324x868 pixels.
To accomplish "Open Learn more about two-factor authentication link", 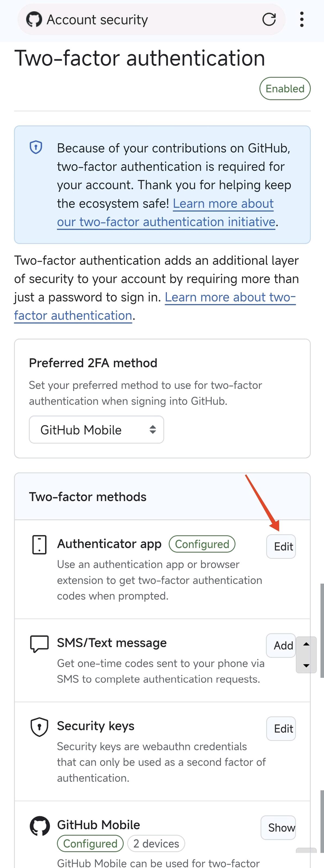I will tap(230, 298).
